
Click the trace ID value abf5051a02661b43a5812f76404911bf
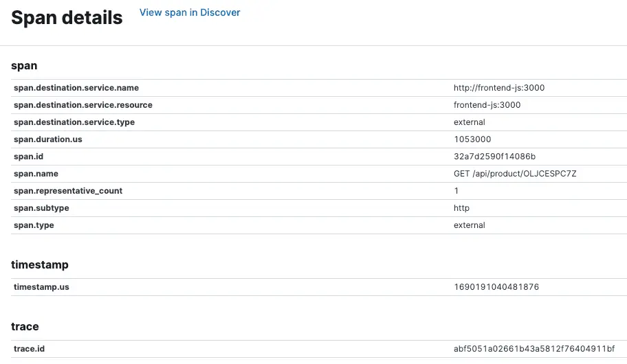point(534,349)
